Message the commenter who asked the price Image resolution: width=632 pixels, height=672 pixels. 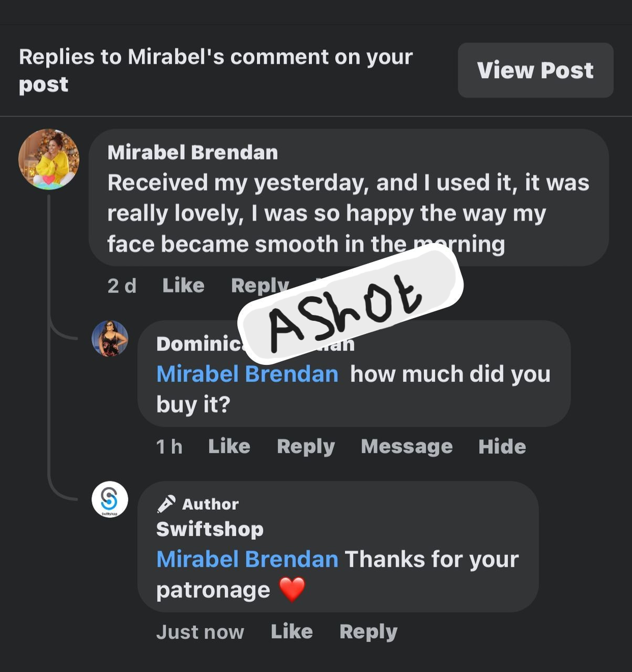pyautogui.click(x=406, y=446)
